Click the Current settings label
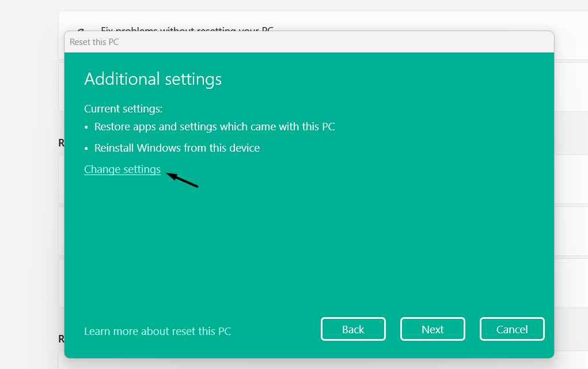The image size is (588, 369). tap(123, 109)
